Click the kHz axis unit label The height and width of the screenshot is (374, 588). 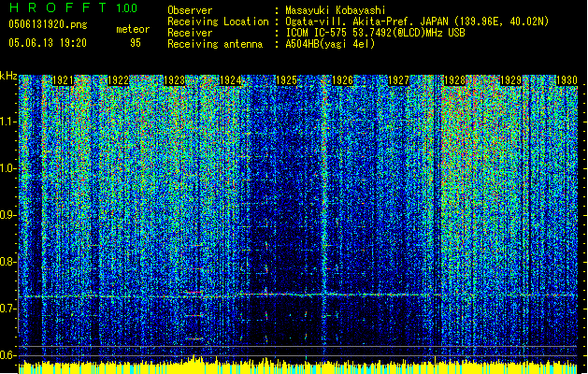(x=8, y=76)
